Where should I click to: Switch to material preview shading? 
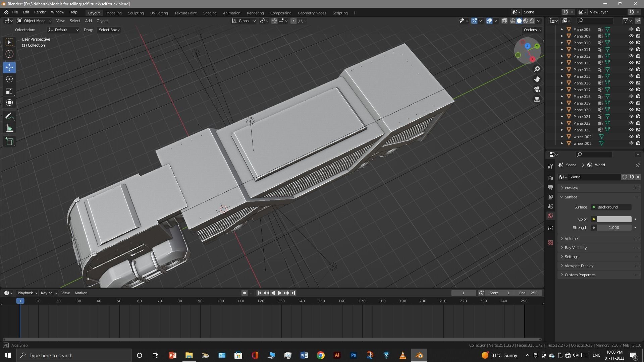point(526,21)
